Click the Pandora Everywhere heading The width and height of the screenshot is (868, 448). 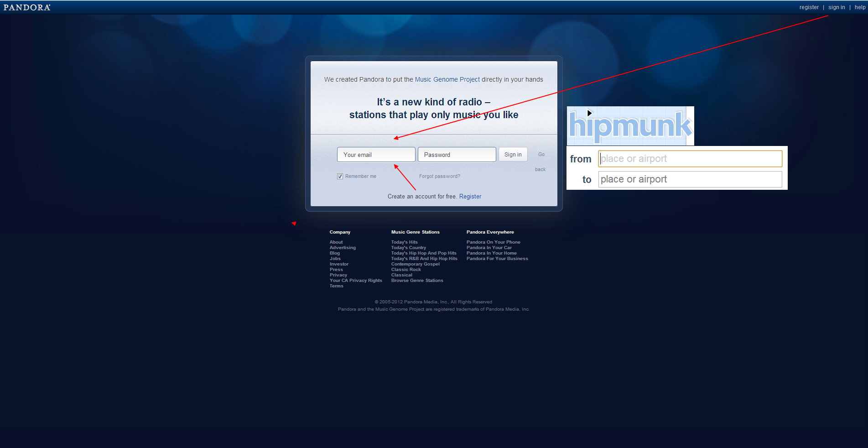[490, 232]
